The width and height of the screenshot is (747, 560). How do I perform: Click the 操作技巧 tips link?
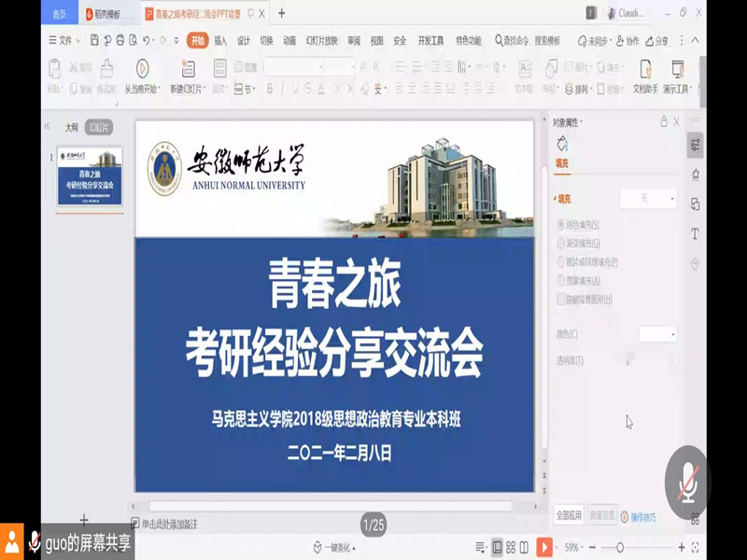pos(639,517)
